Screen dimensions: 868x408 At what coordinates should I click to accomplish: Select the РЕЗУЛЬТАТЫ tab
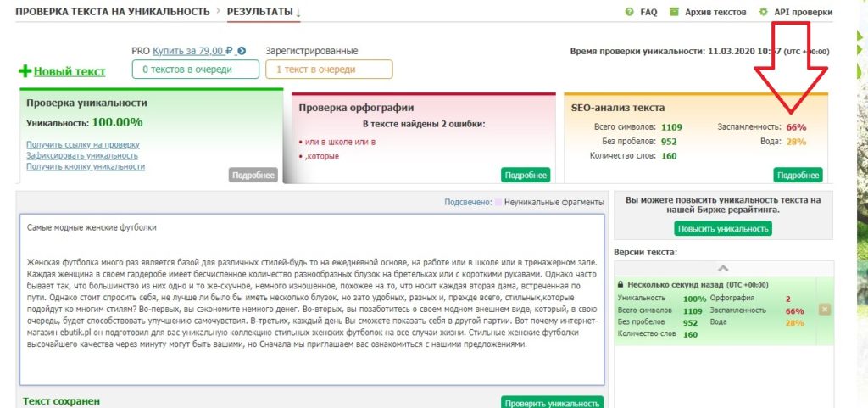[x=259, y=12]
